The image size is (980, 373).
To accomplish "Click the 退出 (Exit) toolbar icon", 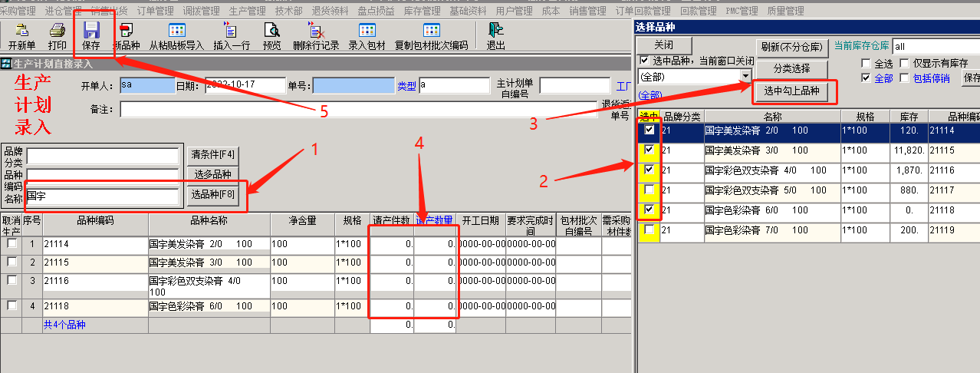I will click(x=495, y=36).
